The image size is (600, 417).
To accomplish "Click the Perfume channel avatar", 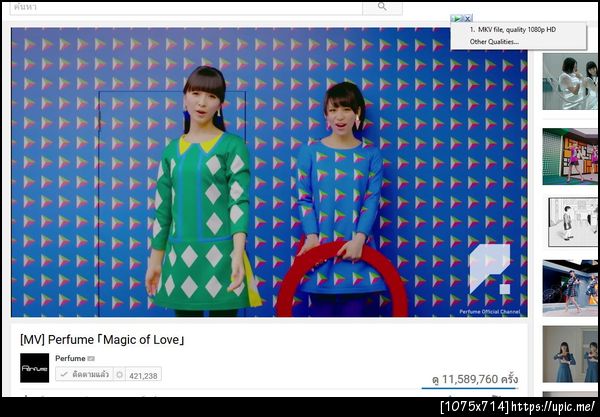I will (x=34, y=368).
